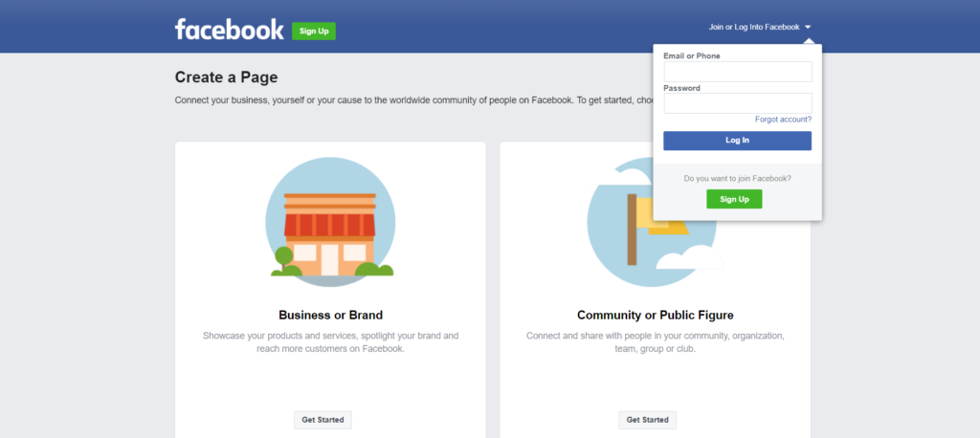This screenshot has width=980, height=438.
Task: Expand the dropdown arrow beside Join or Log Into Facebook
Action: pyautogui.click(x=809, y=27)
